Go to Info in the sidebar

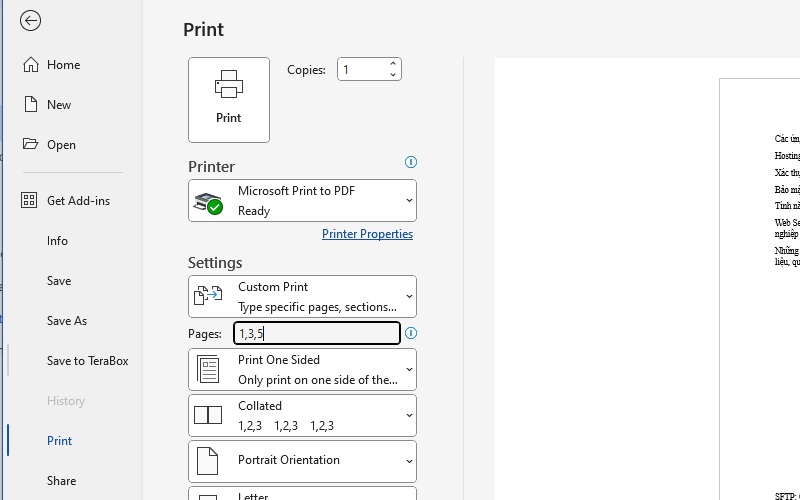pos(57,241)
